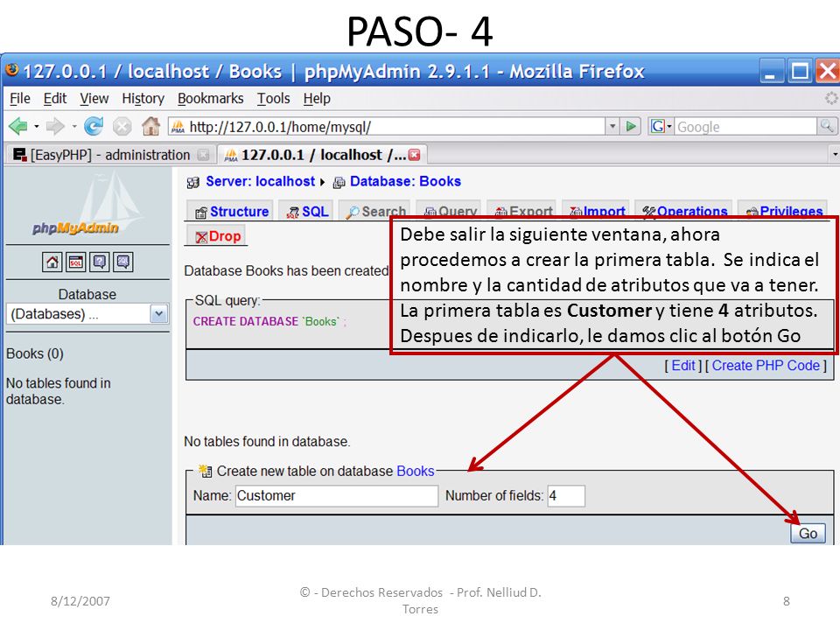Screen dimensions: 840x630
Task: Click the address bar URL field
Action: pos(387,126)
